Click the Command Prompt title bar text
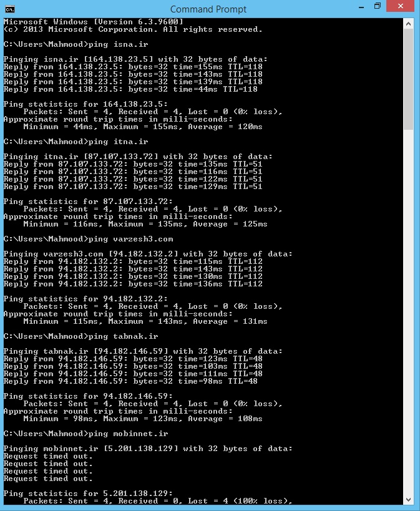Viewport: 420px width, 511px height. click(208, 9)
